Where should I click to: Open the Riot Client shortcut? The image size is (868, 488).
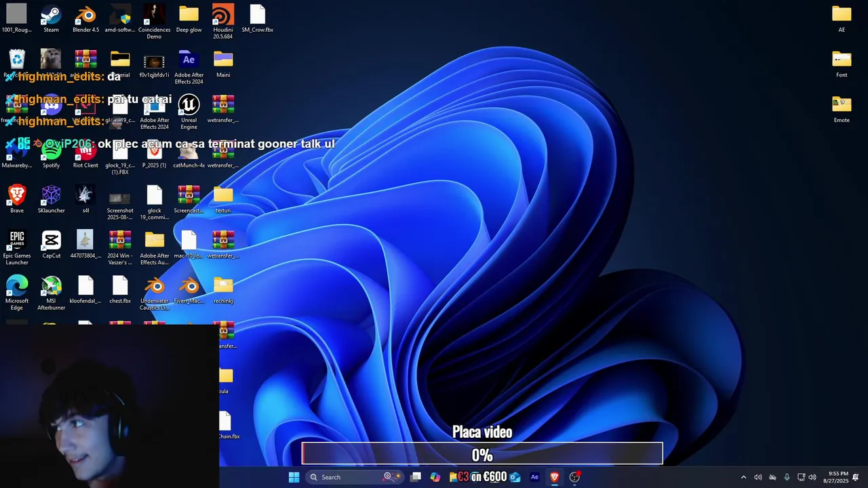pos(85,155)
